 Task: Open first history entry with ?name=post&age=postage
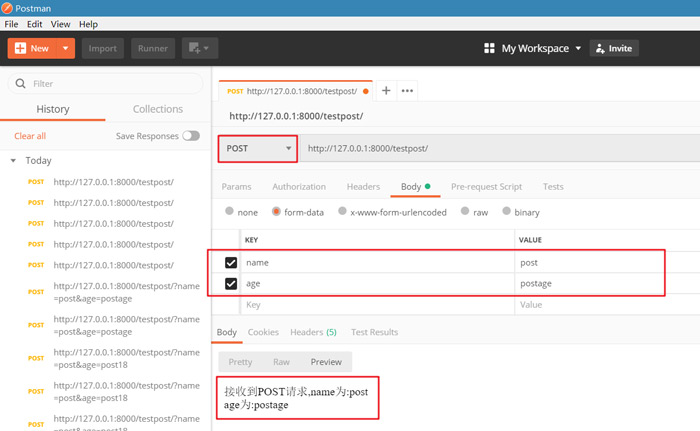click(126, 292)
